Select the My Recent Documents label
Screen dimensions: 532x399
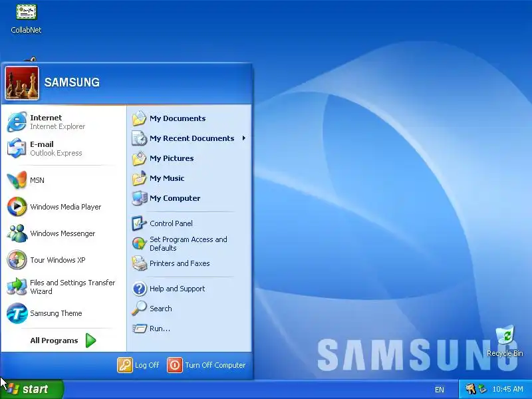point(192,138)
